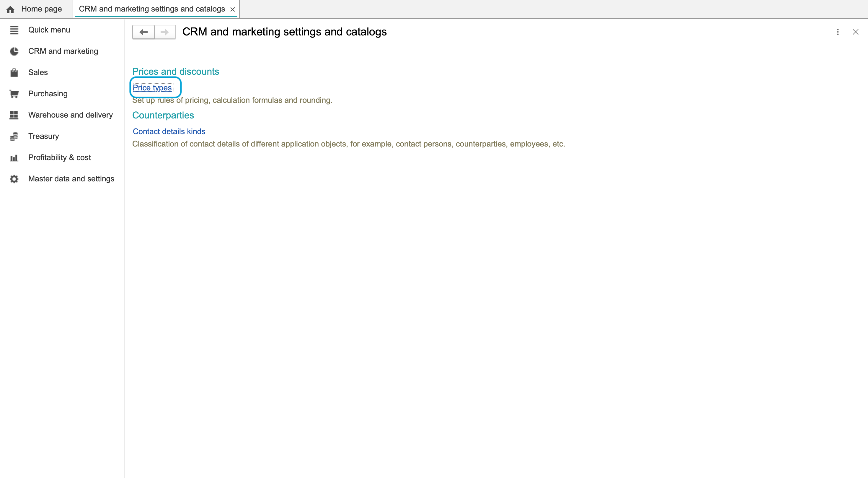
Task: Open the Sales section
Action: click(x=38, y=72)
